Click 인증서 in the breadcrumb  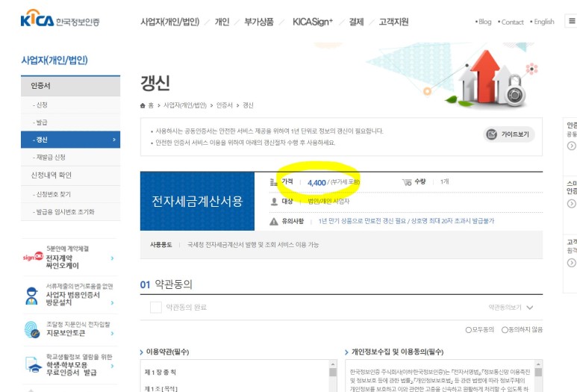click(225, 105)
